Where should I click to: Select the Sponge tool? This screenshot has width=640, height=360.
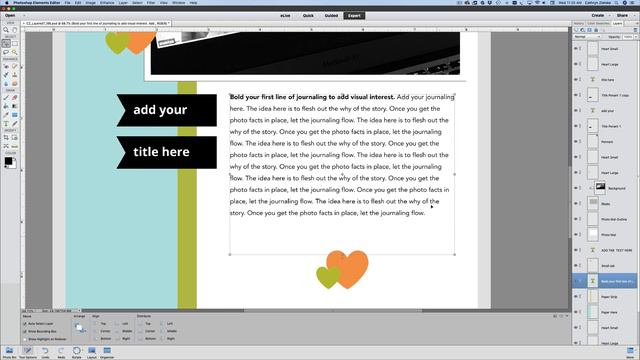pos(15,84)
